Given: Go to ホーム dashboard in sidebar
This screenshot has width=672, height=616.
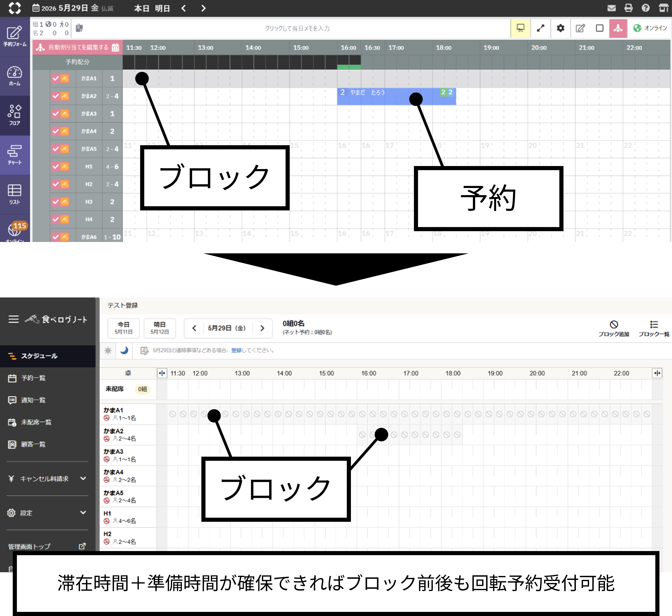Looking at the screenshot, I should [x=14, y=76].
